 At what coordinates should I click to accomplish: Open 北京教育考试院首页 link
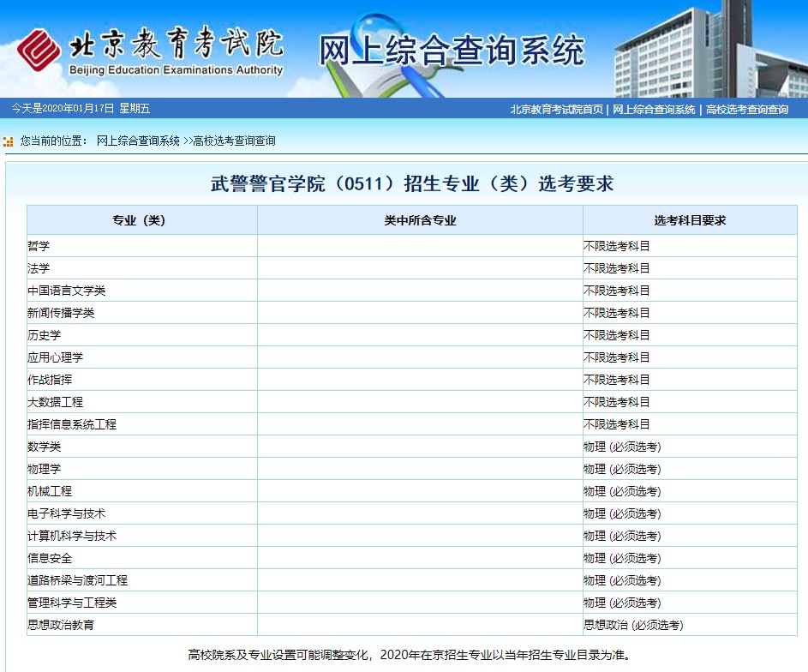[557, 109]
